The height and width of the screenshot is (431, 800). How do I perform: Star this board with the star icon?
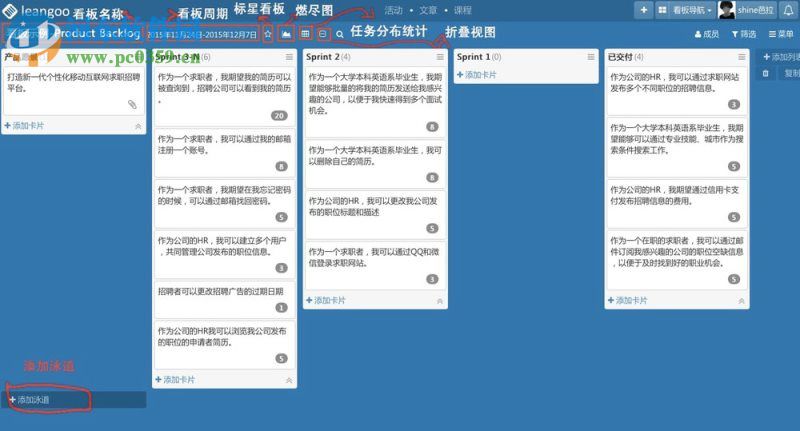(x=268, y=34)
